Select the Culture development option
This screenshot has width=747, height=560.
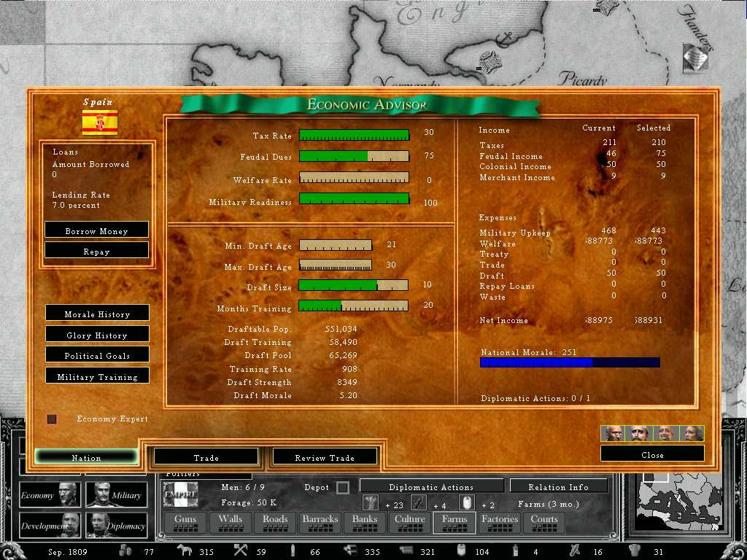click(x=410, y=522)
